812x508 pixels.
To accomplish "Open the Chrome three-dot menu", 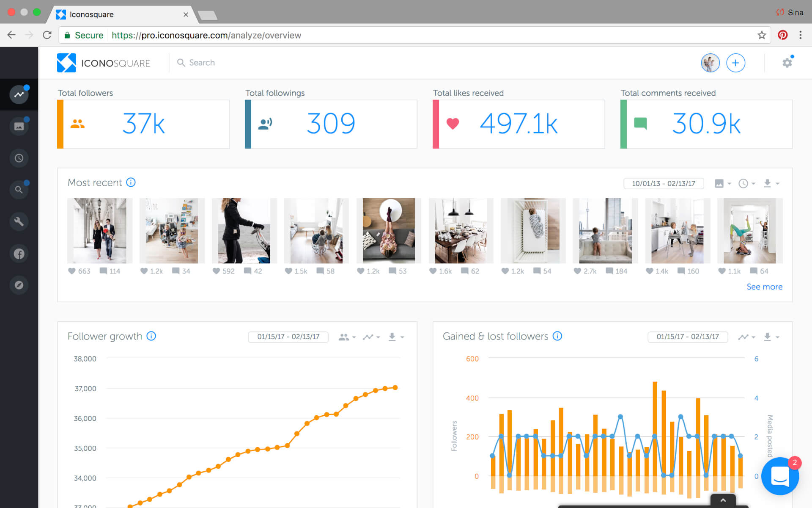I will click(x=800, y=35).
